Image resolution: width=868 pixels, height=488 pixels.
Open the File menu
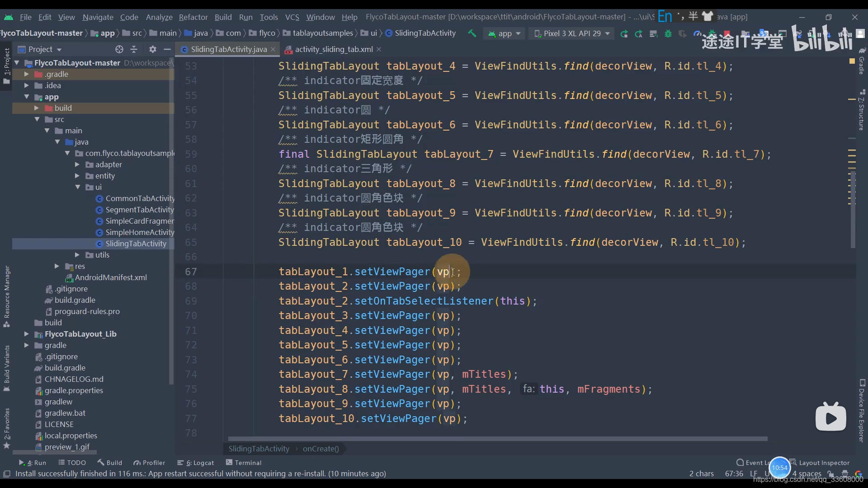26,17
